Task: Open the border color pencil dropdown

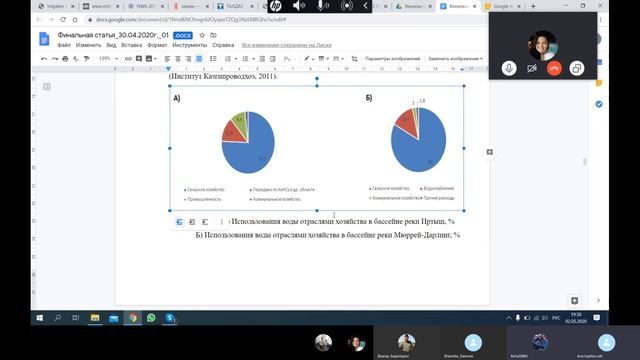Action: pyautogui.click(x=309, y=59)
